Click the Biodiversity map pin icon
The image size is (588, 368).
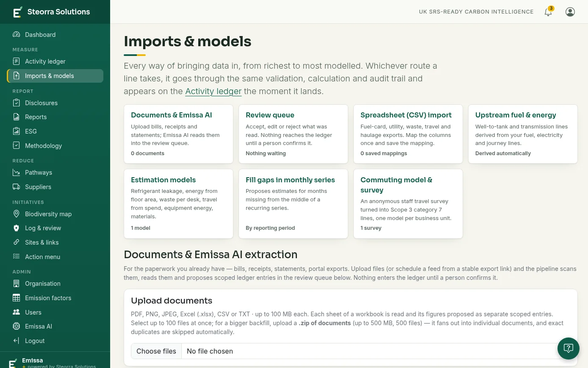[x=17, y=214]
